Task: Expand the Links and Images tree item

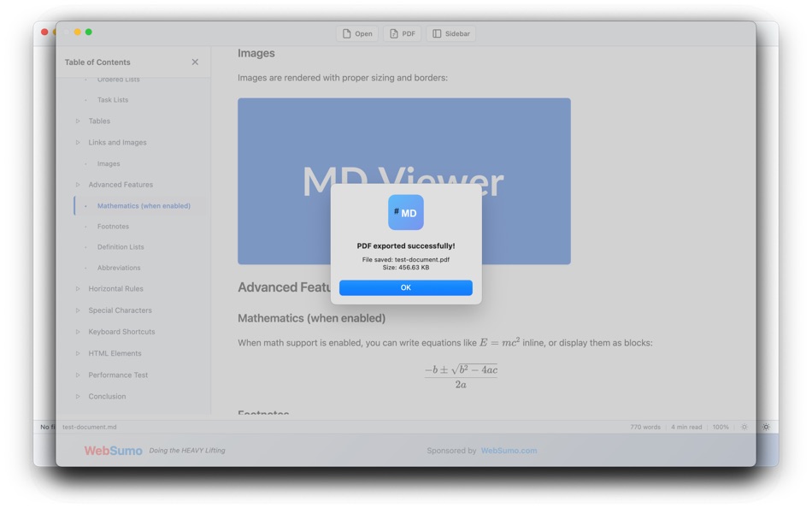Action: point(78,142)
